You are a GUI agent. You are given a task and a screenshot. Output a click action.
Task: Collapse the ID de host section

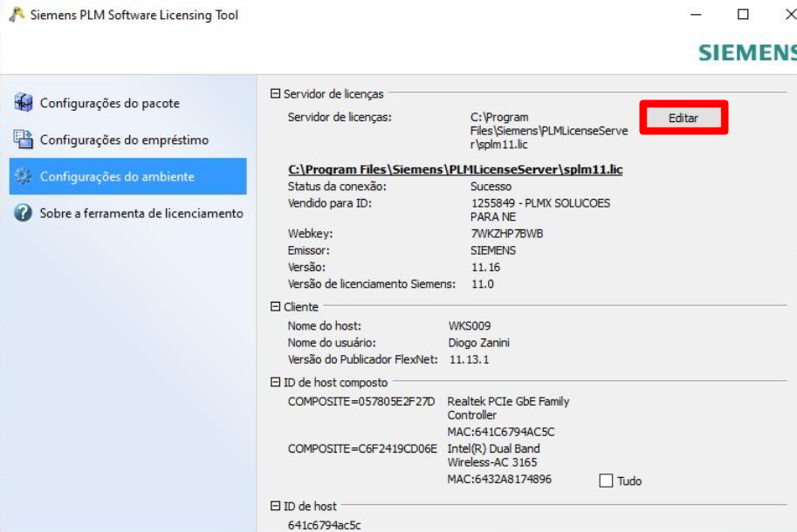click(276, 506)
